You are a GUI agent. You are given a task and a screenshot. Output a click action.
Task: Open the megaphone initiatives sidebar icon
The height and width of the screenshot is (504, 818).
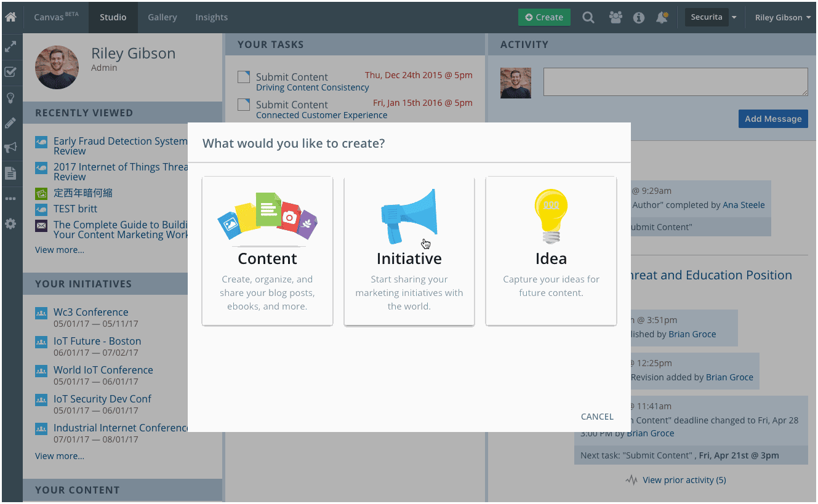(10, 148)
